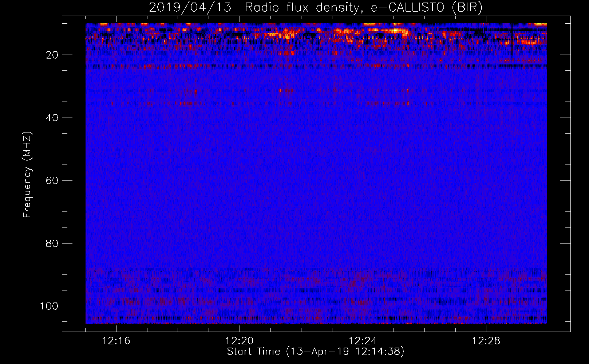The width and height of the screenshot is (589, 364).
Task: Click the 12:28 time tick label
Action: [486, 341]
